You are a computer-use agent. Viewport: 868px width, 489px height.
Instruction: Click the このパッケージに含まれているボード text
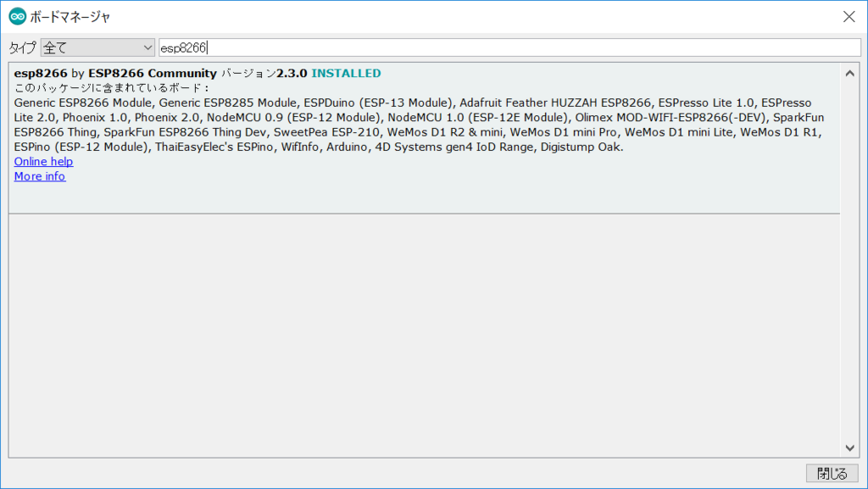point(111,88)
